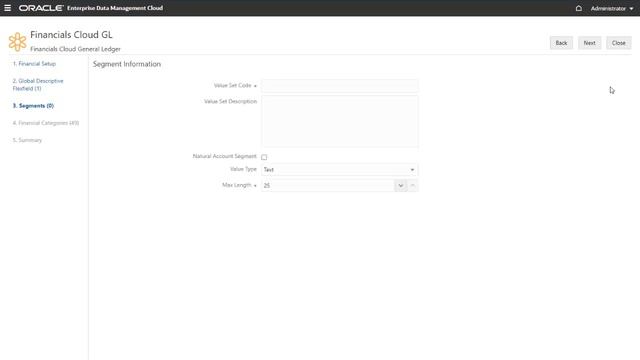Select the Segments (0) step

[x=33, y=106]
